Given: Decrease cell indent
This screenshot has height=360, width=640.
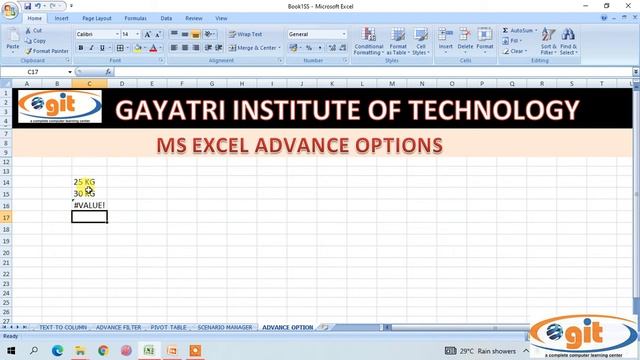Looking at the screenshot, I should (208, 48).
